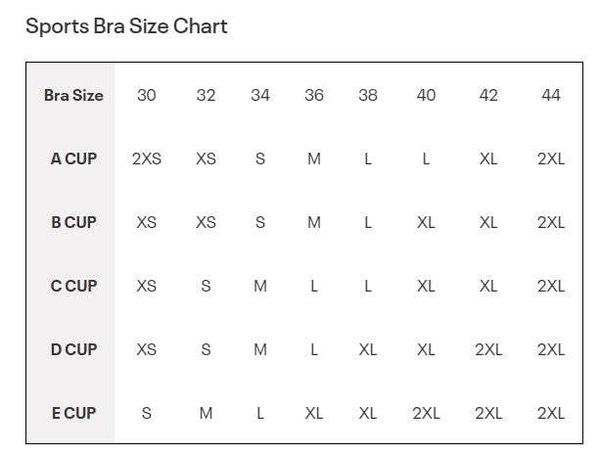This screenshot has width=600, height=455.
Task: Select the bra size 40 column header
Action: (426, 95)
